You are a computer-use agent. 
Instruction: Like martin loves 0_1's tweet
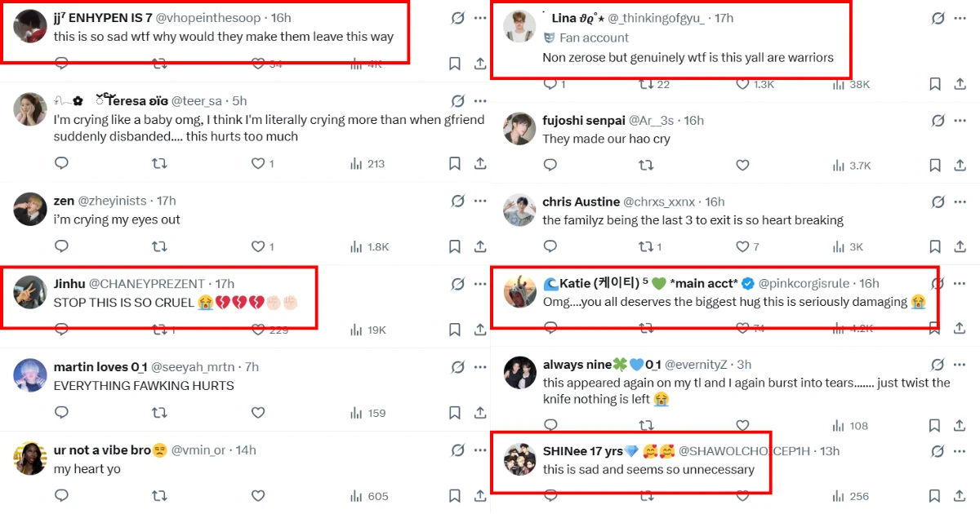[258, 412]
